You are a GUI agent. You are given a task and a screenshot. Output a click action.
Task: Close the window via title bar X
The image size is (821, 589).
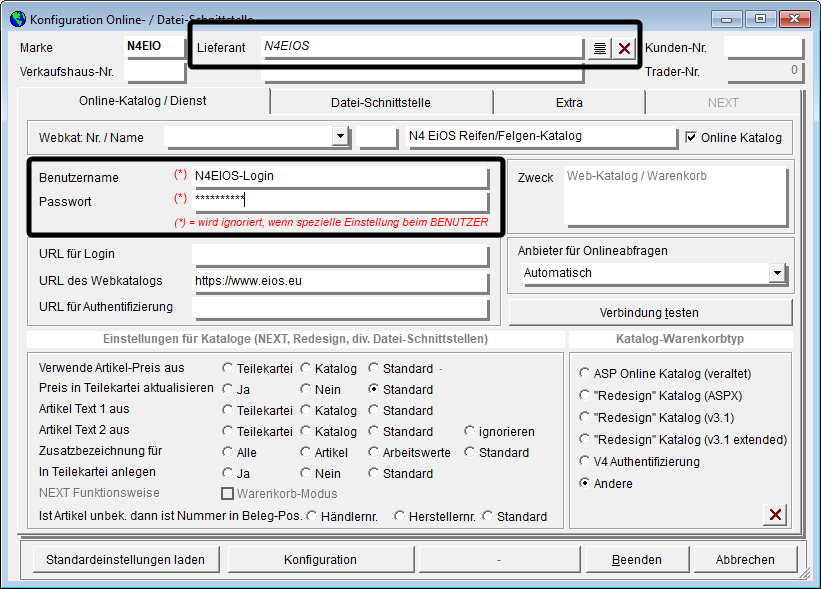tap(794, 19)
